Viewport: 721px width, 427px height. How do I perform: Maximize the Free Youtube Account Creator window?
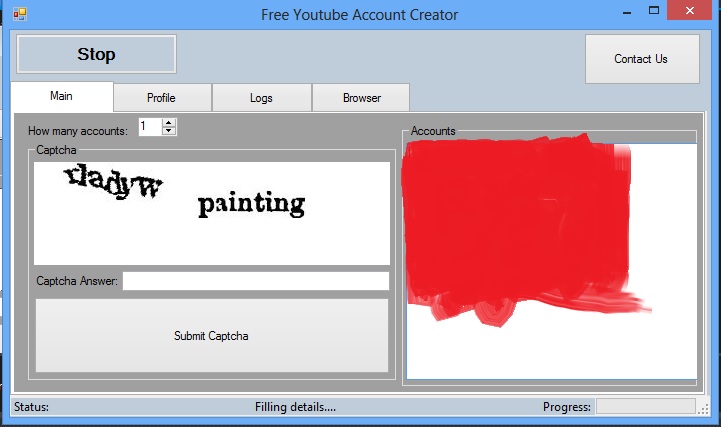[654, 11]
